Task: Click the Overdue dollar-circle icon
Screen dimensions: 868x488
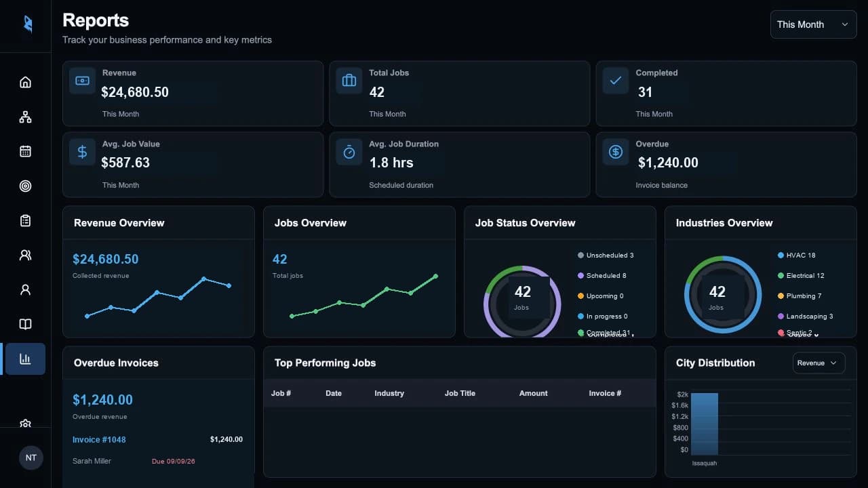Action: click(616, 152)
